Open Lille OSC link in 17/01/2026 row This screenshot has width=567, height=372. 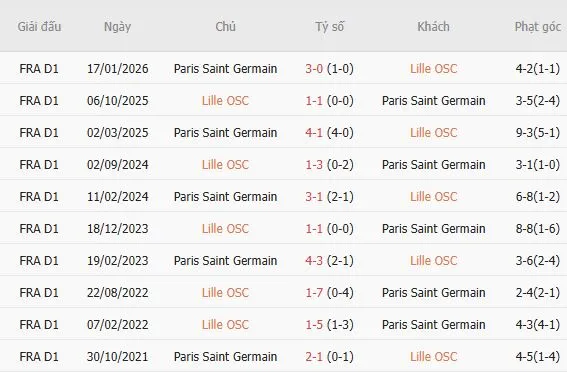coord(433,69)
